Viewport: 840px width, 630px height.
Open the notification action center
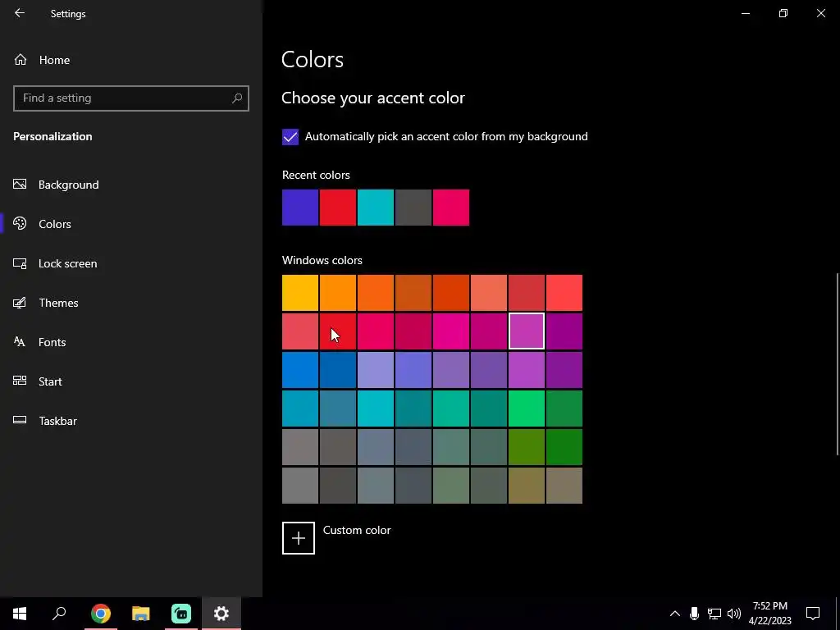coord(813,614)
